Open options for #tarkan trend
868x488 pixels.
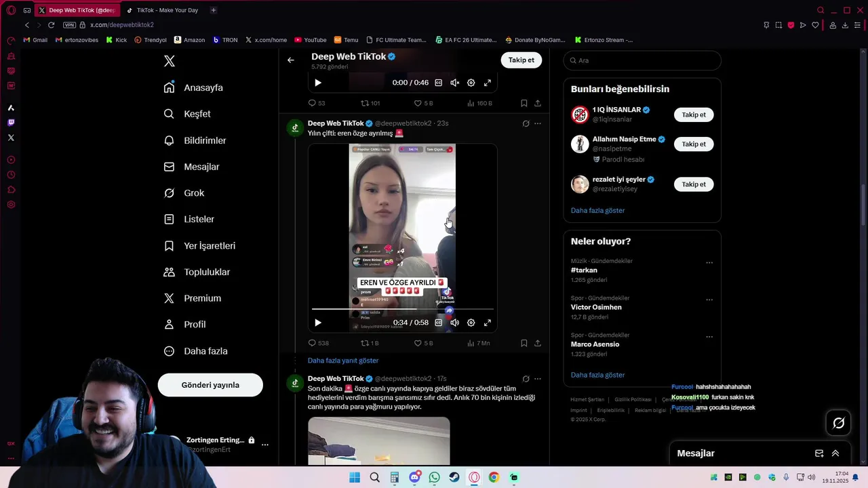[709, 263]
